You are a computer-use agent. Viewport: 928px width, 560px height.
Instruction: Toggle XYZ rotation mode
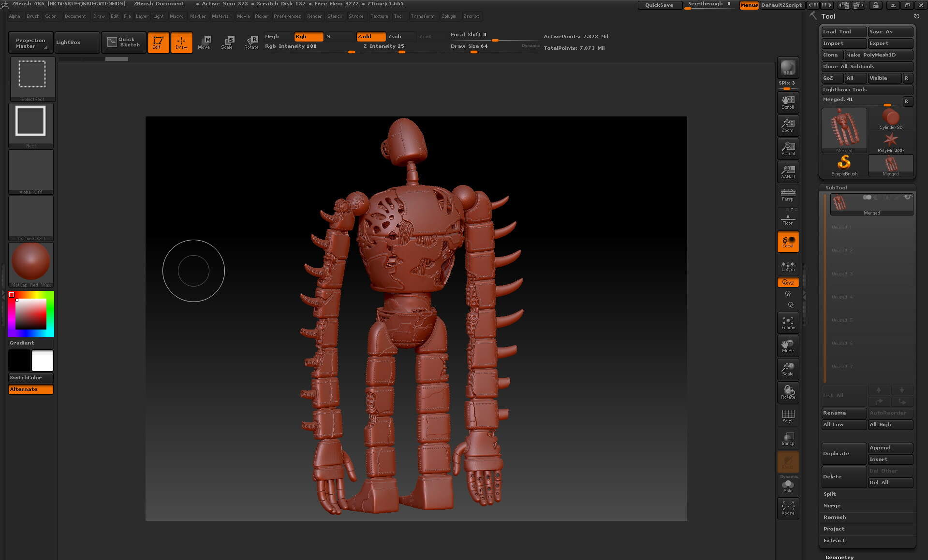(x=788, y=283)
